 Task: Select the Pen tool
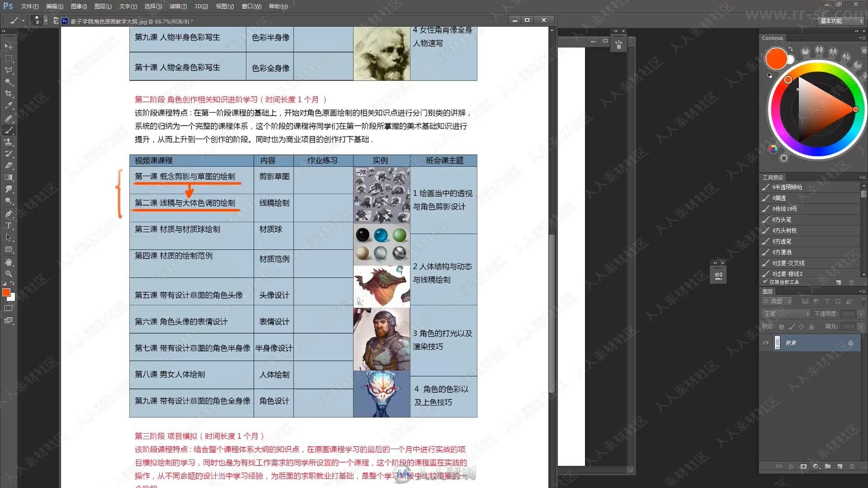(8, 214)
